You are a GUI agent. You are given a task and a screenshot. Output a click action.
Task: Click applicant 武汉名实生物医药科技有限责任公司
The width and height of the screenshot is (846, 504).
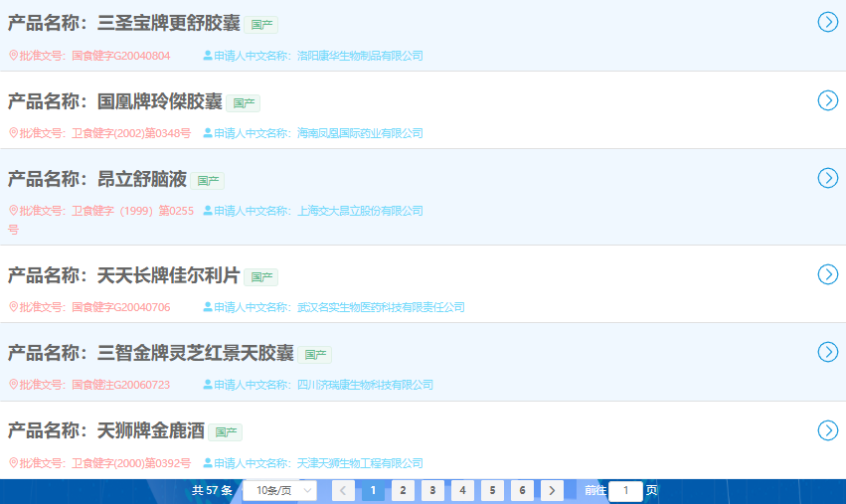coord(381,307)
